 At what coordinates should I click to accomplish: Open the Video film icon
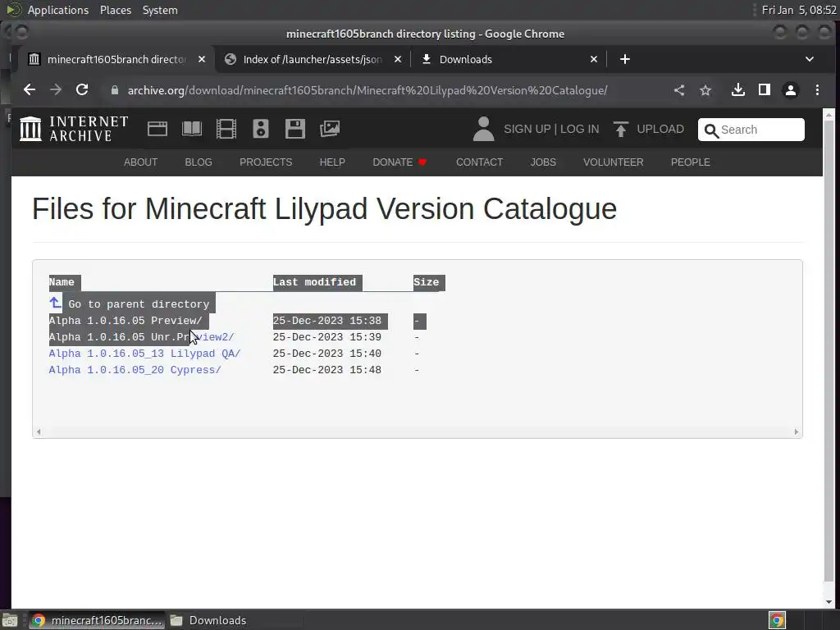[x=226, y=129]
